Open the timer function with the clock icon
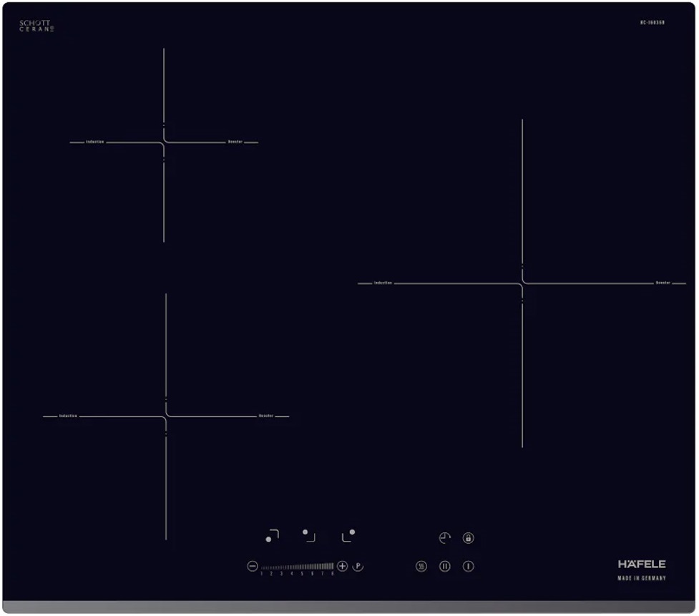Viewport: 699px width, 616px height. coord(444,537)
